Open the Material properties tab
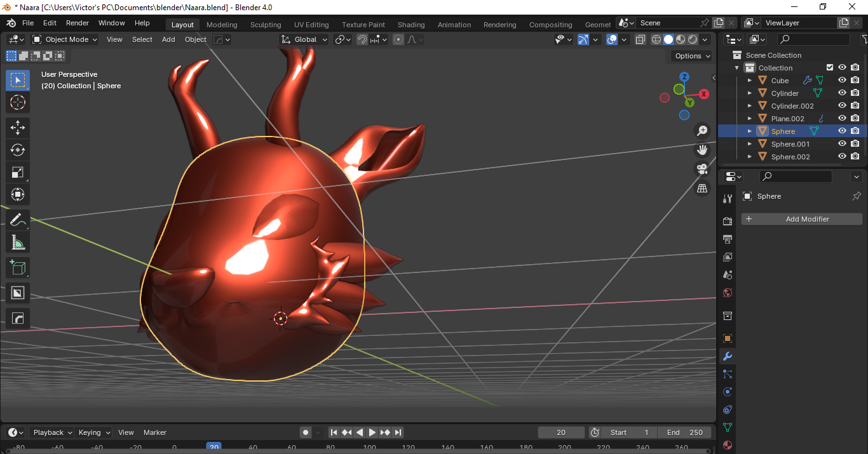This screenshot has width=868, height=454. click(x=728, y=445)
